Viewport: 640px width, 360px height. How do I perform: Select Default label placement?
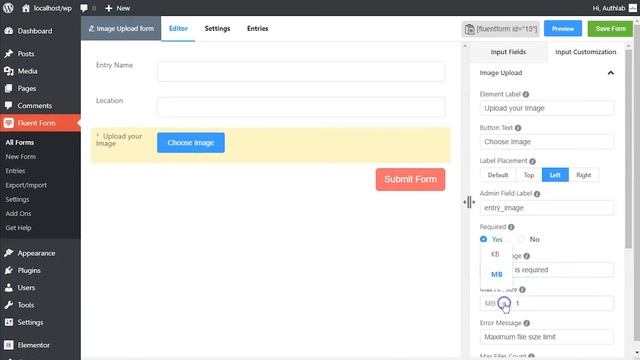(498, 175)
